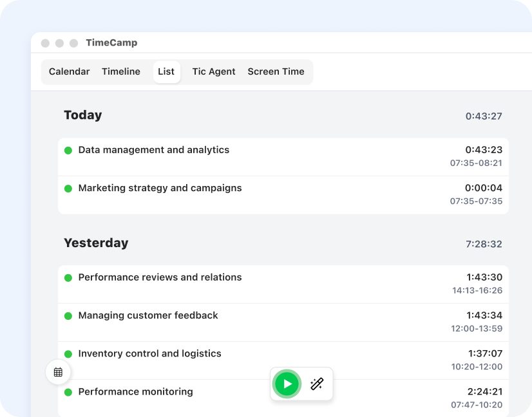Open the Timeline tab
The image size is (532, 417).
click(120, 71)
